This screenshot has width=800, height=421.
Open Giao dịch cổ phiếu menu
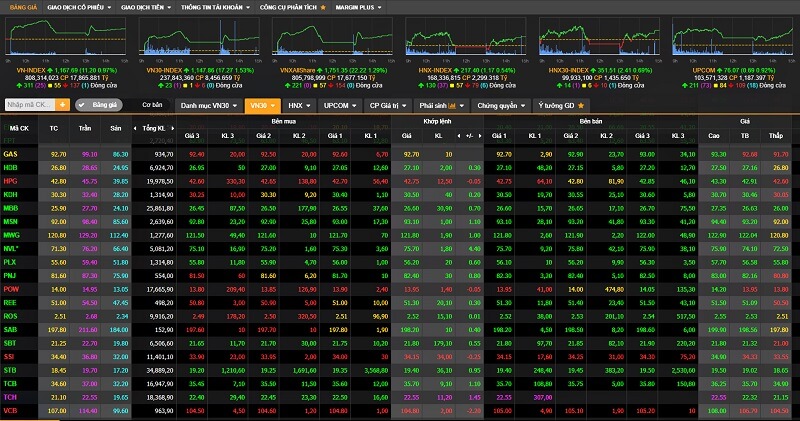(80, 6)
